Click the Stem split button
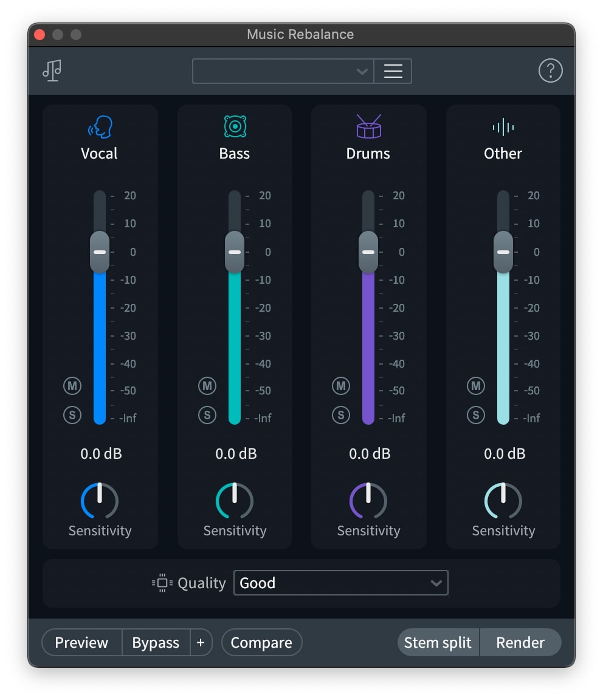This screenshot has width=603, height=700. (438, 642)
